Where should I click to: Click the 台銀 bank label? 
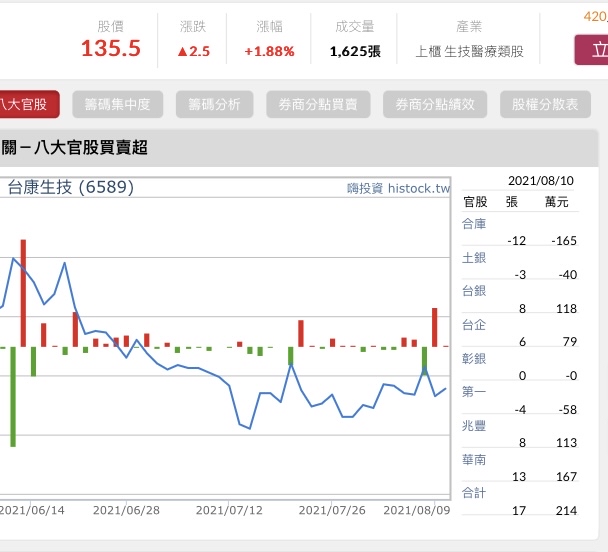click(474, 291)
